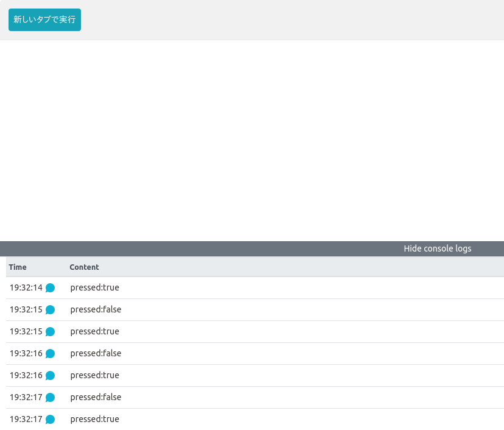Click bubble icon in 19:32:16 pressed:false row
Screen dimensions: 504x430
pyautogui.click(x=51, y=354)
